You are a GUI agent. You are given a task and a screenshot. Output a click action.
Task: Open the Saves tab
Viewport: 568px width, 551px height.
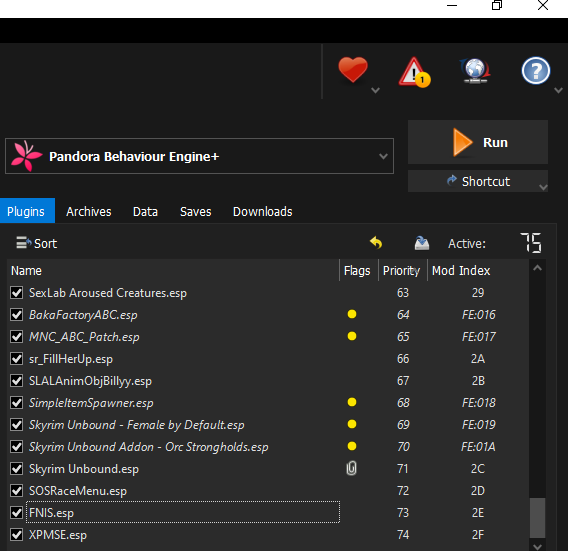click(x=196, y=211)
